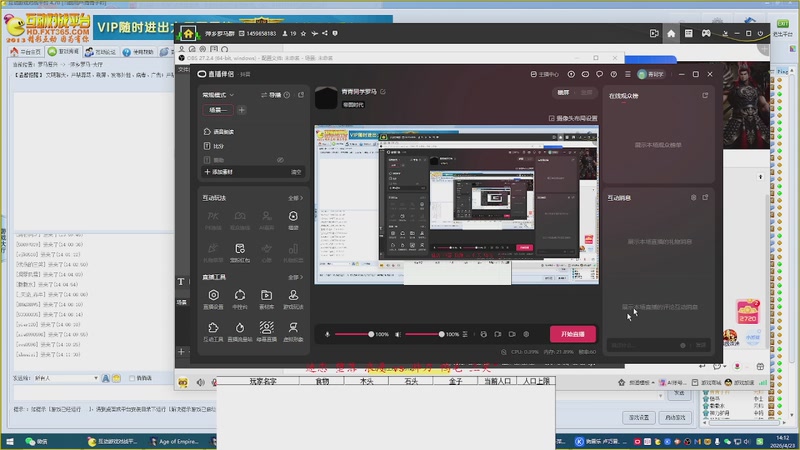The width and height of the screenshot is (800, 450).
Task: Click the audio mixer icon after volume sliders
Action: (465, 334)
